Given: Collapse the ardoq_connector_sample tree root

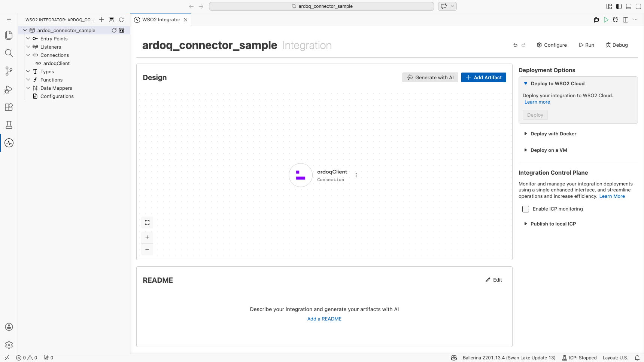Looking at the screenshot, I should coord(25,30).
